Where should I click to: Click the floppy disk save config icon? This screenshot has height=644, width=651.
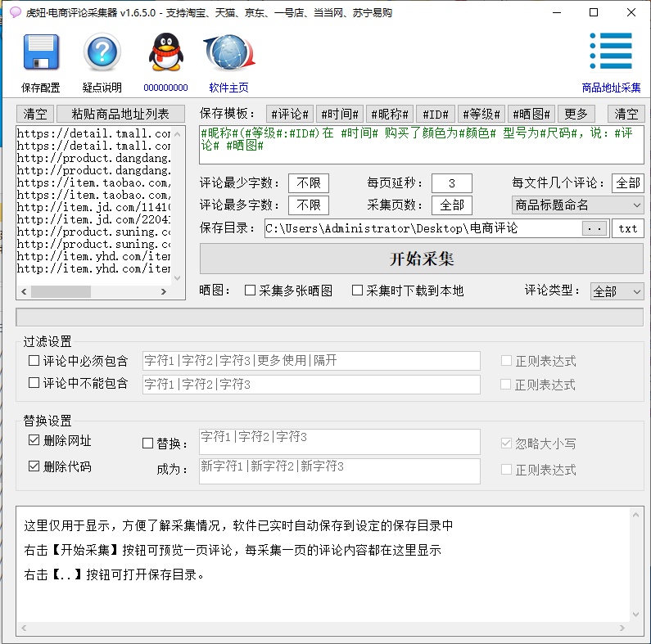pyautogui.click(x=41, y=54)
